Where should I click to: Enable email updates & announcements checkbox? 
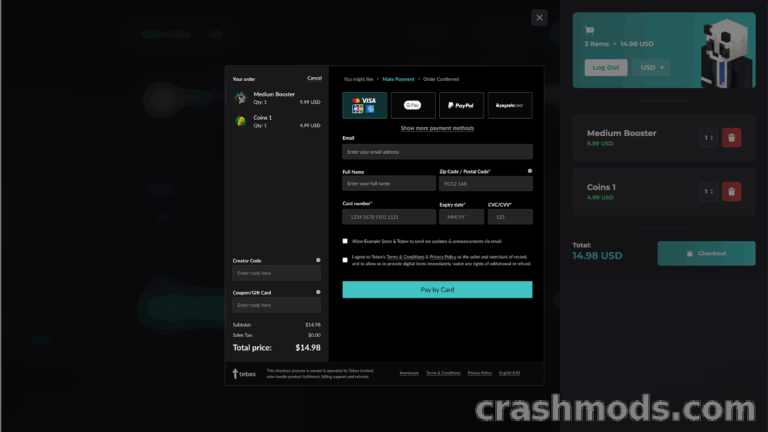coord(345,241)
